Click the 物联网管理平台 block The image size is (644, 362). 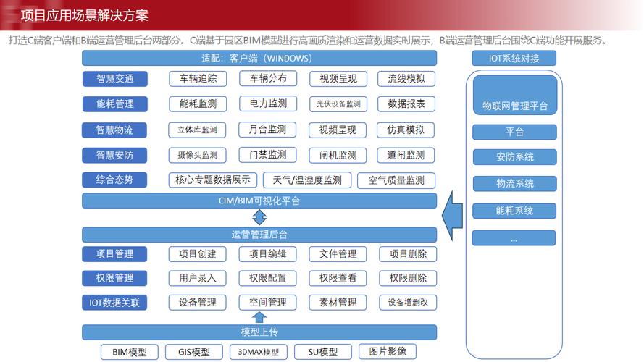(x=514, y=95)
